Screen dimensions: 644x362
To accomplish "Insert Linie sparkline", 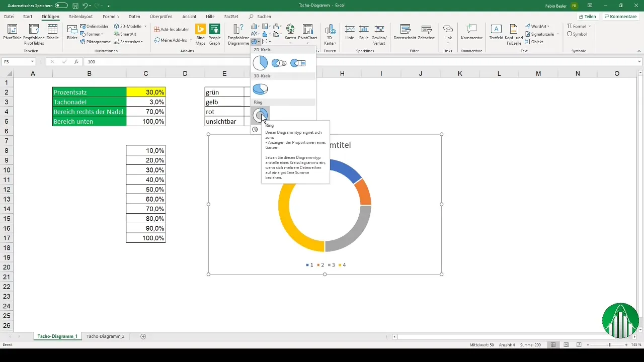I will click(x=350, y=33).
